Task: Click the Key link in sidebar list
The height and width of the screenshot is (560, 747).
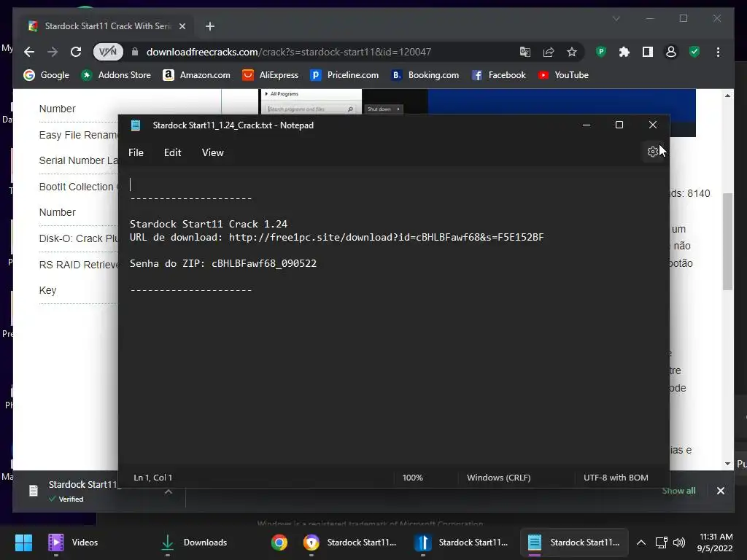Action: click(x=47, y=290)
